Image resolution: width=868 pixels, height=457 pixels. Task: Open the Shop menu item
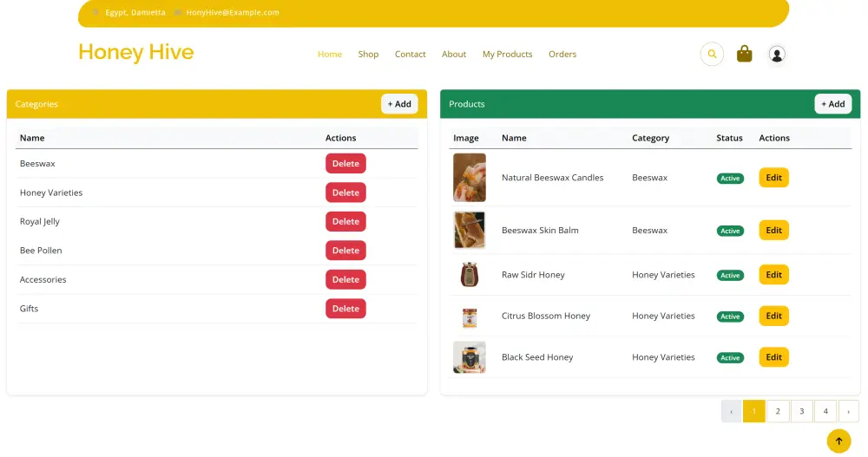tap(368, 55)
